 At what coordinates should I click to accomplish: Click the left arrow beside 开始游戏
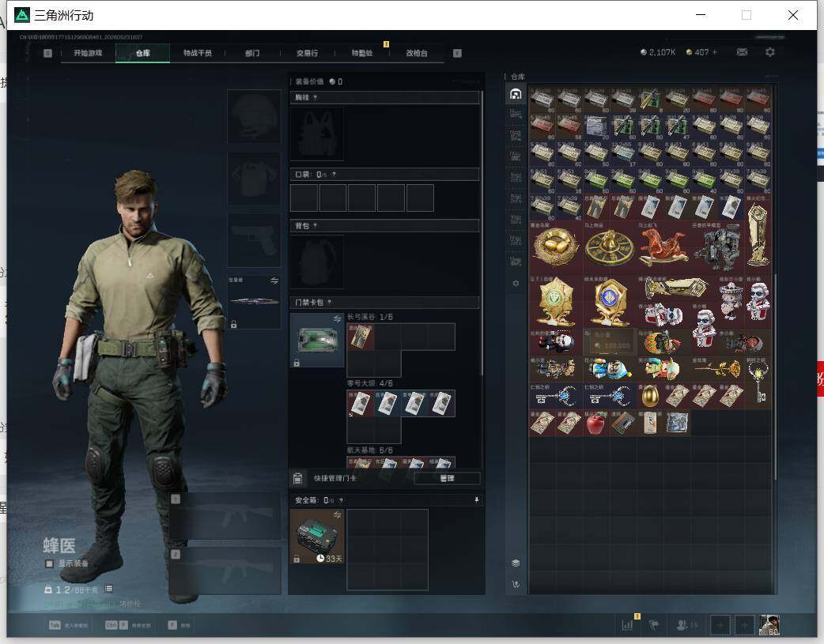coord(47,53)
